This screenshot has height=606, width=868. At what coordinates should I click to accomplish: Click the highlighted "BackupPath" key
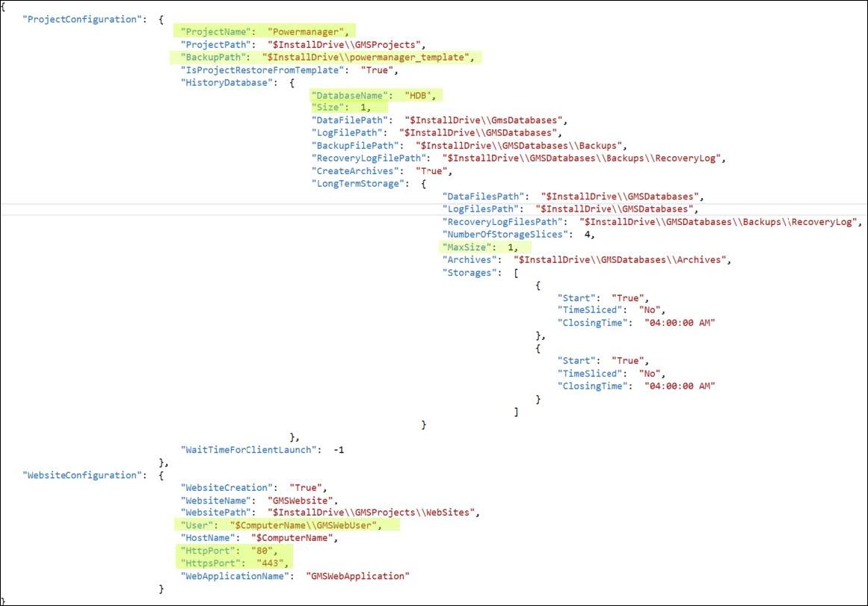tap(212, 57)
